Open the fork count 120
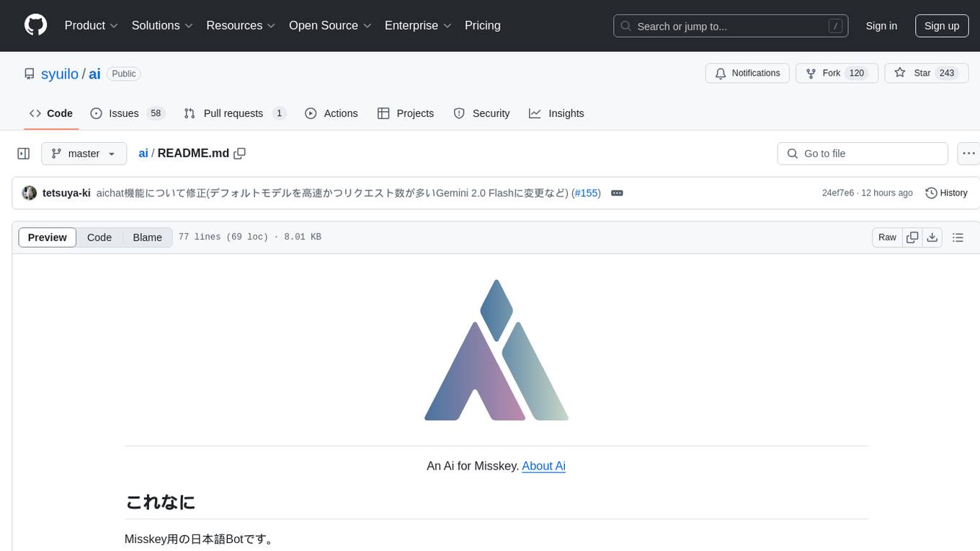 (857, 74)
